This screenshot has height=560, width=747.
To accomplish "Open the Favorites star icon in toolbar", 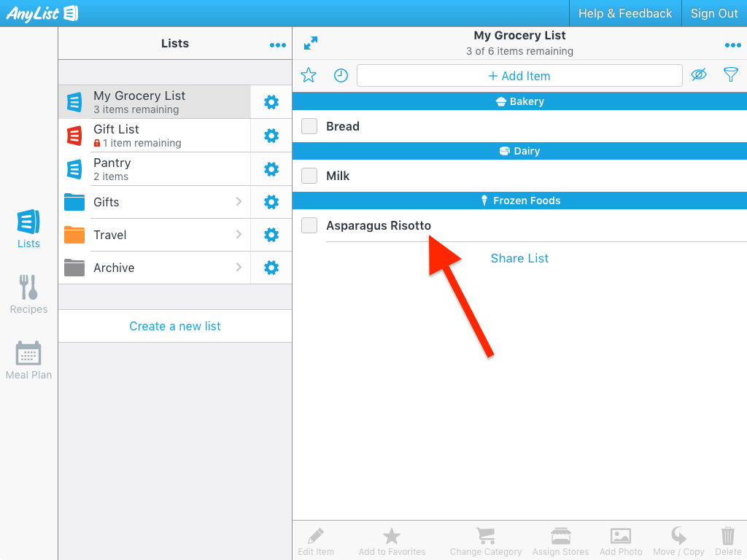I will click(x=309, y=75).
